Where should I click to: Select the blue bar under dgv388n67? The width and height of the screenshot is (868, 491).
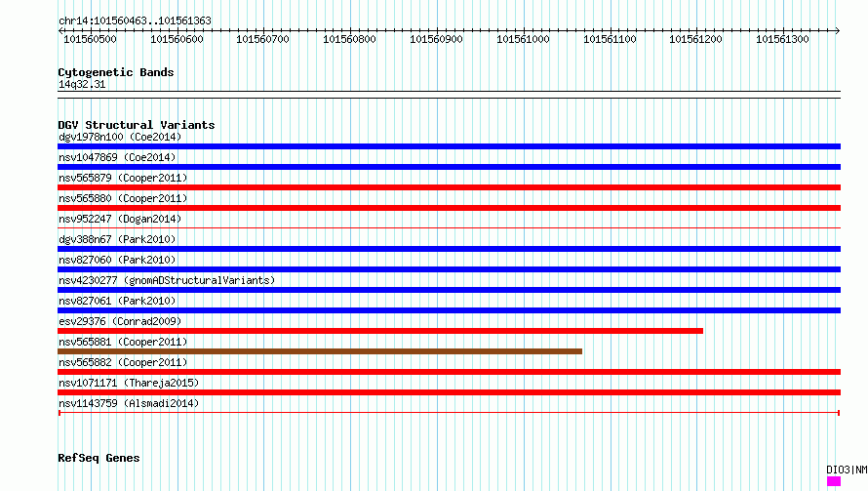(x=449, y=249)
